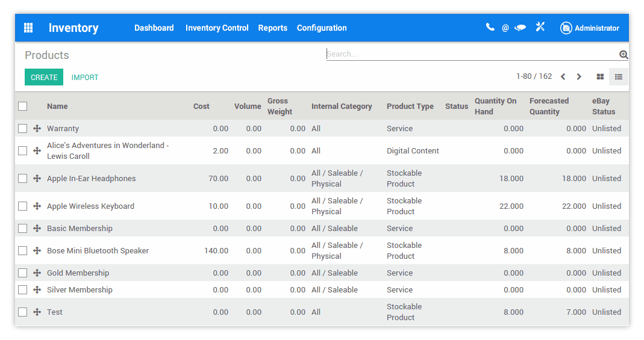Check the Silver Membership checkbox
This screenshot has width=644, height=340.
coord(22,289)
